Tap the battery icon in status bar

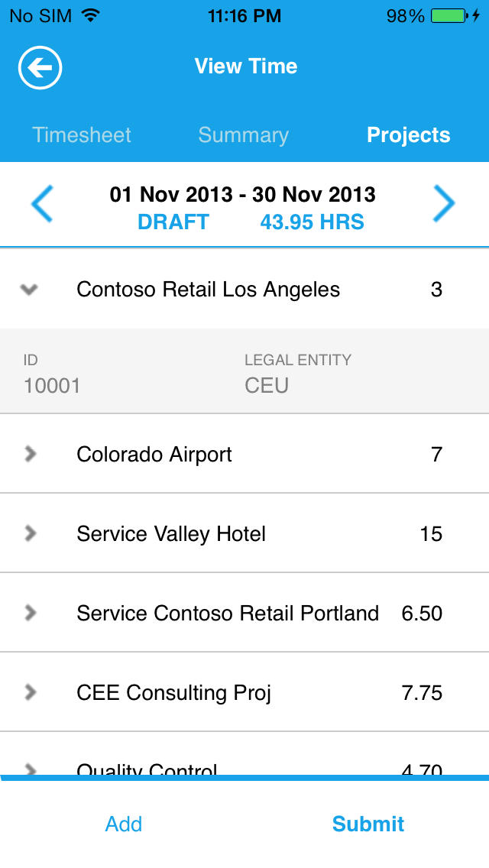(451, 16)
